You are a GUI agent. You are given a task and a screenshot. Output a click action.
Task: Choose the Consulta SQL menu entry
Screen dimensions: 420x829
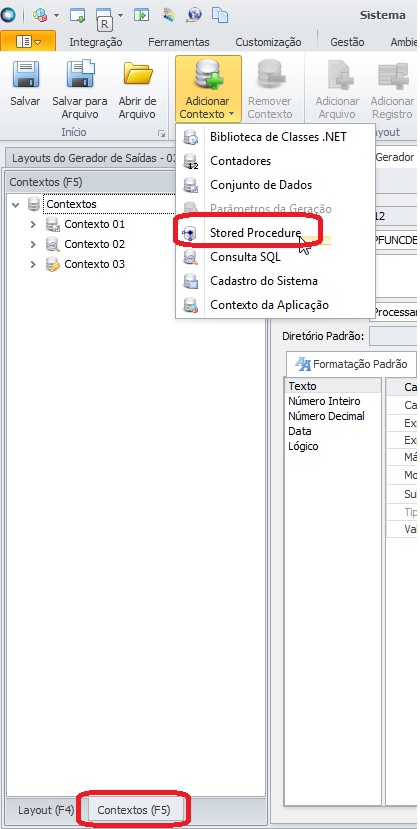245,257
